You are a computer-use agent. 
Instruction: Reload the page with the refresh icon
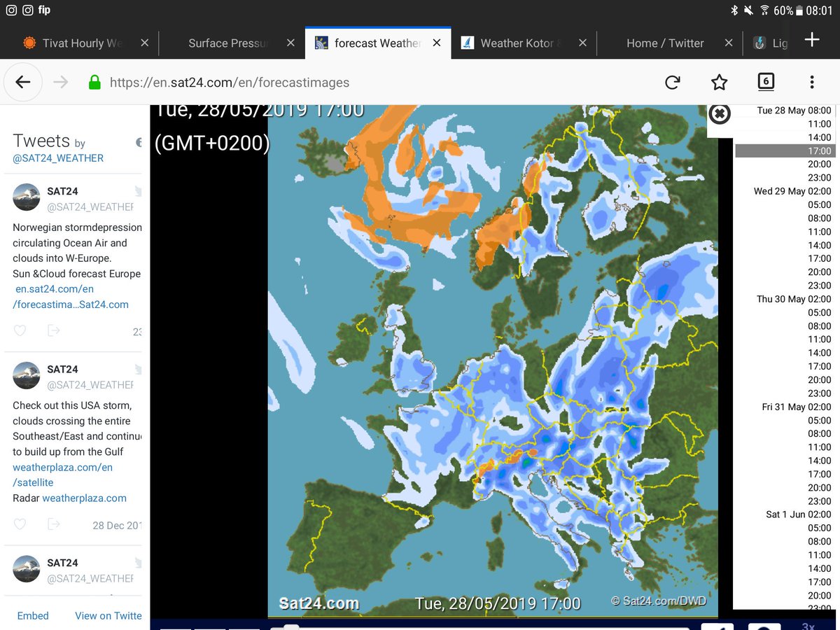pos(673,83)
